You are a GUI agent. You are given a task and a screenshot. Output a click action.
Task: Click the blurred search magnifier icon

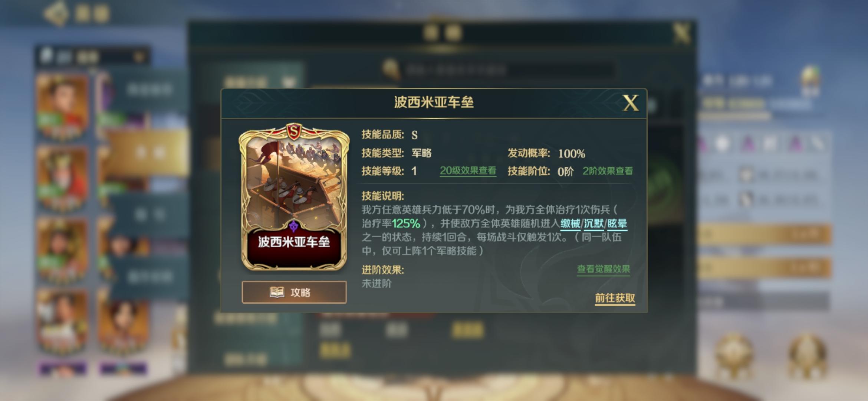click(x=391, y=69)
